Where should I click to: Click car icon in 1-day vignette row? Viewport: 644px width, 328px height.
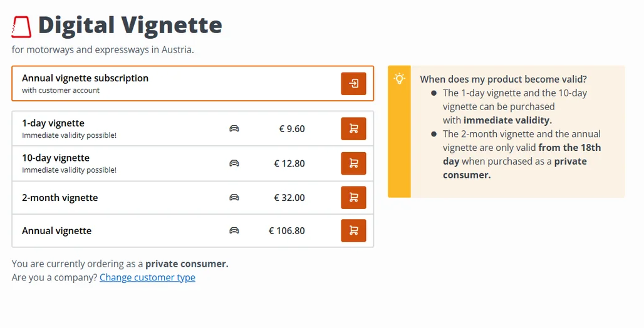tap(234, 128)
